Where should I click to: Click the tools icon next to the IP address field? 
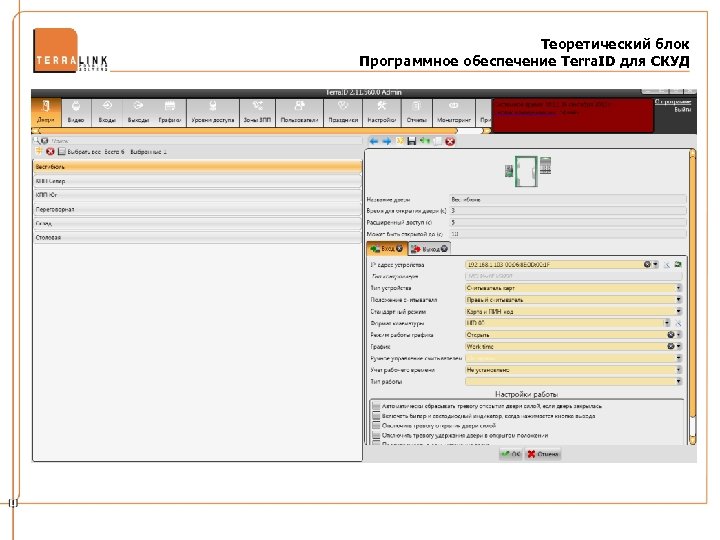pyautogui.click(x=667, y=264)
